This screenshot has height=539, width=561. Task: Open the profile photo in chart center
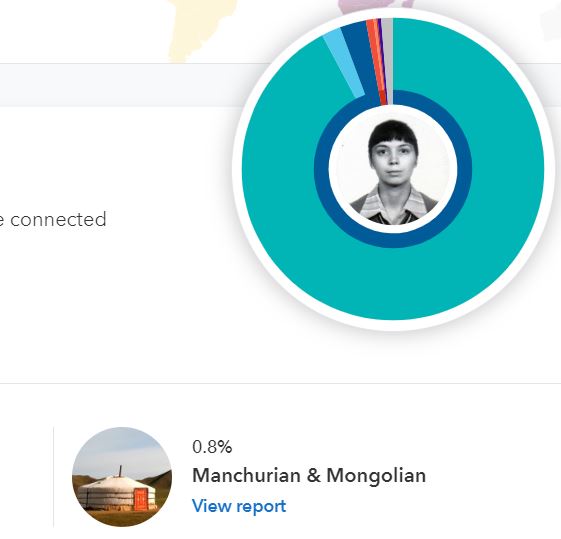pyautogui.click(x=393, y=169)
